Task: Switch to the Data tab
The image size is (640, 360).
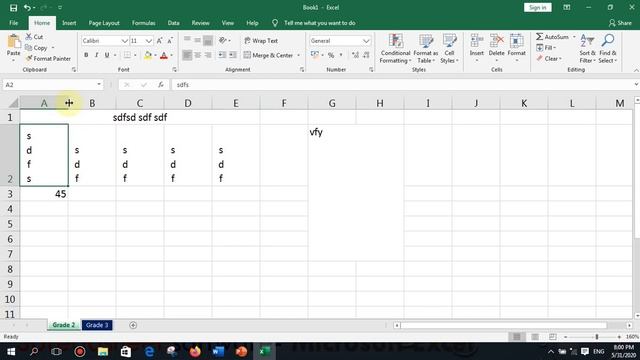Action: tap(173, 23)
